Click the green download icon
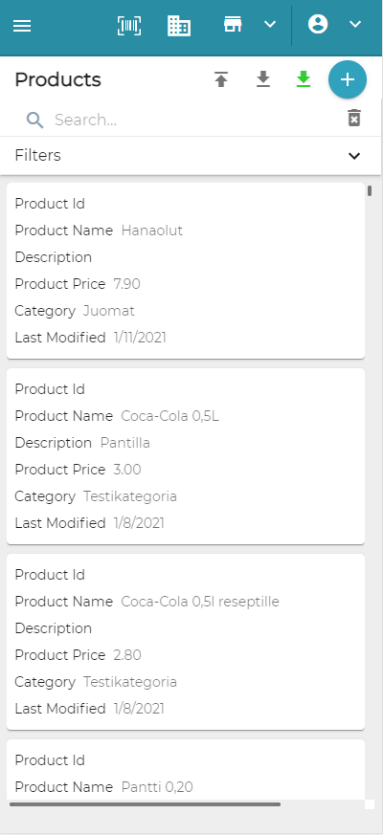383x835 pixels. [304, 80]
